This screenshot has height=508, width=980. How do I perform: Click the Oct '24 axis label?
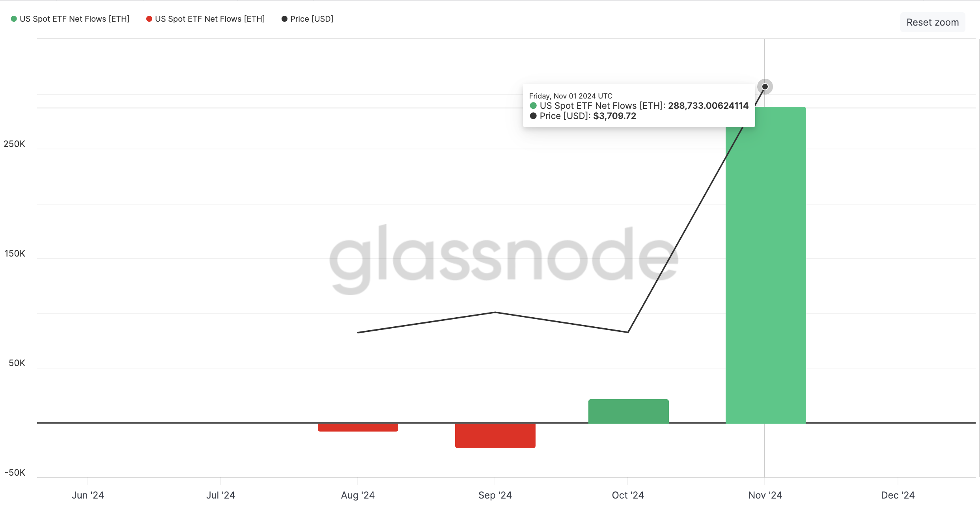click(628, 495)
